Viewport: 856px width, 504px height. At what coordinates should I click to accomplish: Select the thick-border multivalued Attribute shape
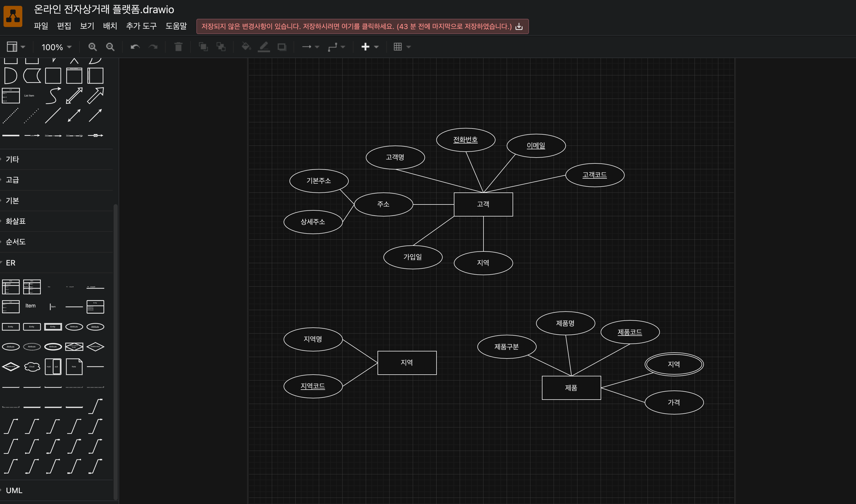coord(53,347)
